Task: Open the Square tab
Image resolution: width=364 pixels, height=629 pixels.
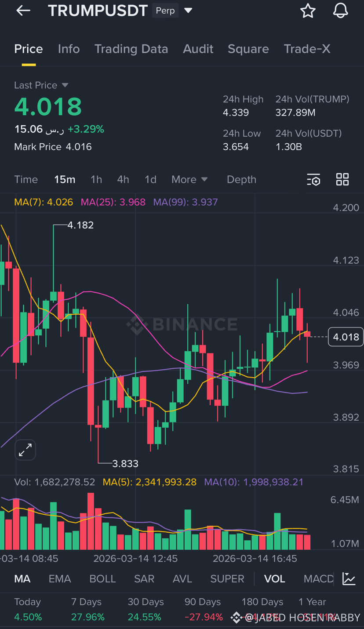Action: coord(248,49)
